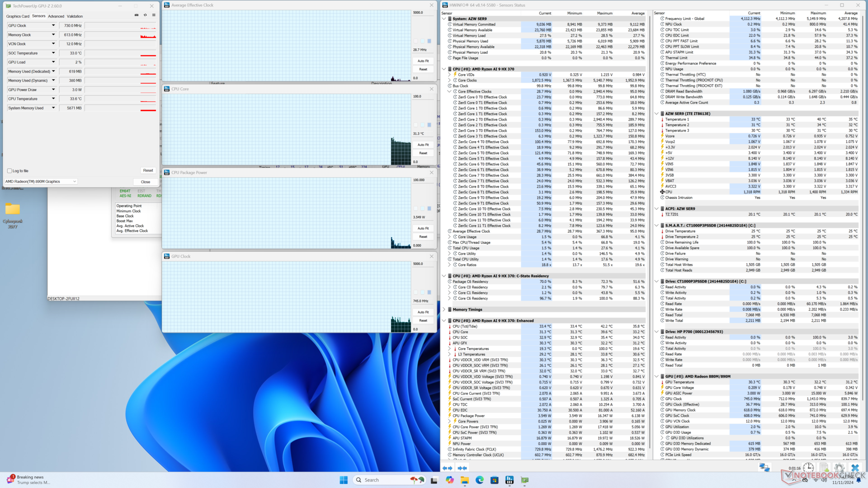Expand the Memory Timings section

(444, 310)
